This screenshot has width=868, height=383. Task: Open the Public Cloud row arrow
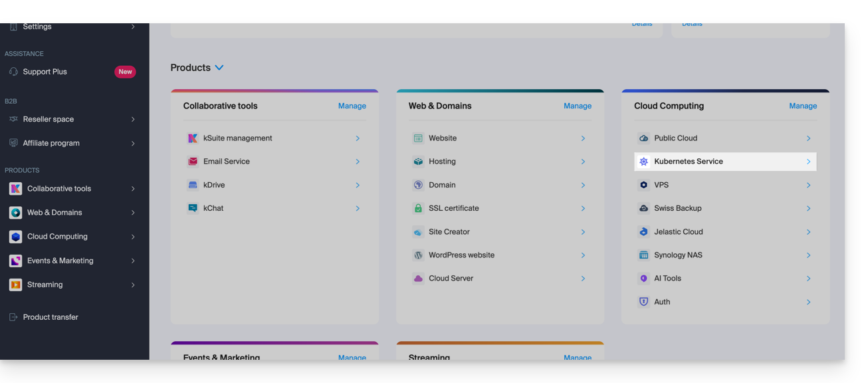(x=809, y=138)
